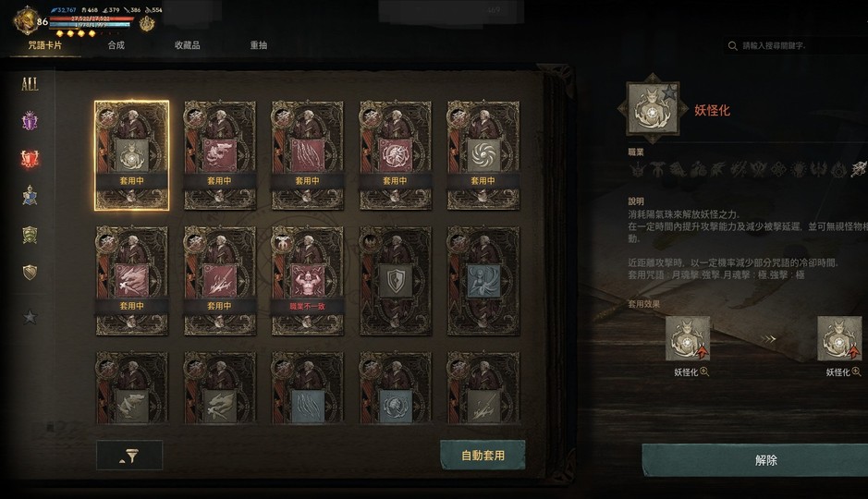Viewport: 868px width, 499px height.
Task: Click the search keyword input field
Action: (797, 46)
